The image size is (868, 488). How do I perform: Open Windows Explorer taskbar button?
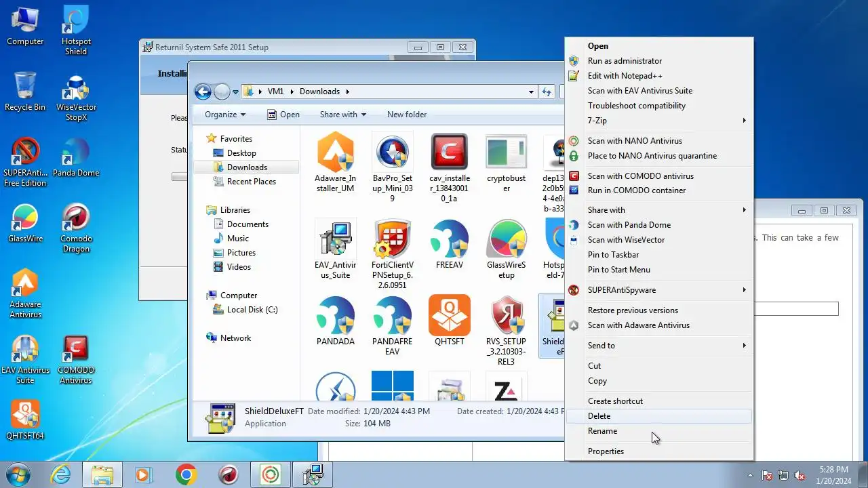pos(102,474)
